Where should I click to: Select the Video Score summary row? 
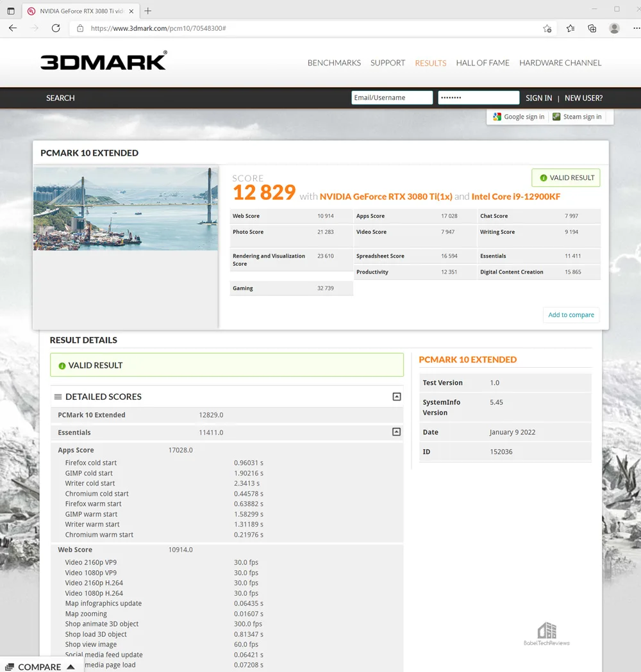[x=415, y=235]
